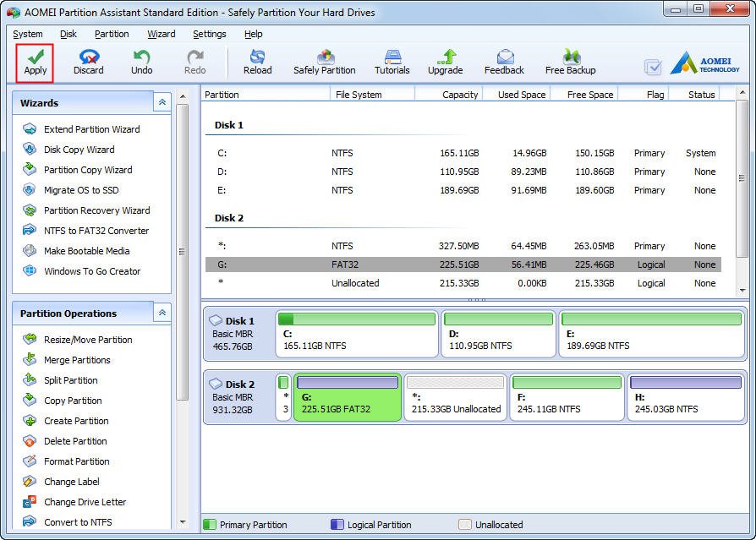Open the Wizard menu

pos(162,34)
